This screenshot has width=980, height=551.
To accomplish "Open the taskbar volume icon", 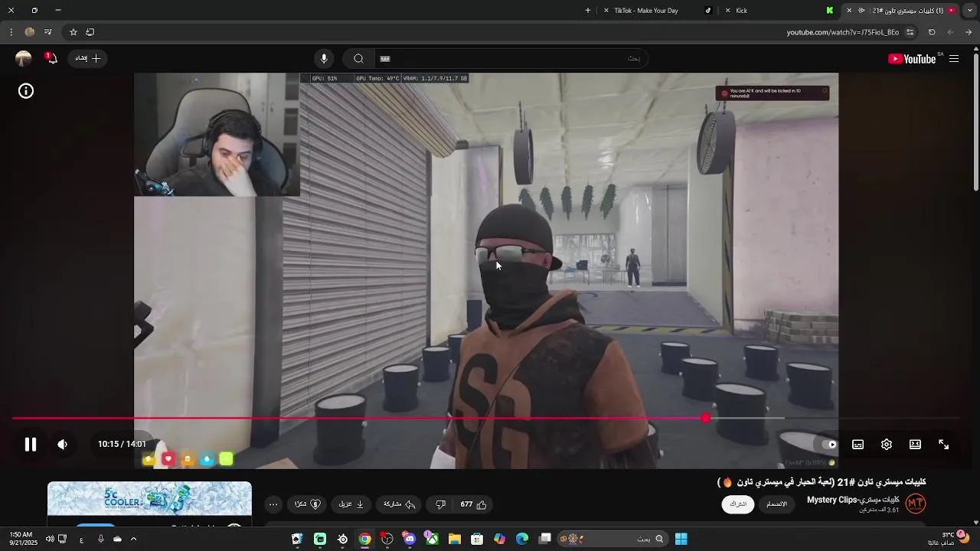I will pyautogui.click(x=50, y=539).
